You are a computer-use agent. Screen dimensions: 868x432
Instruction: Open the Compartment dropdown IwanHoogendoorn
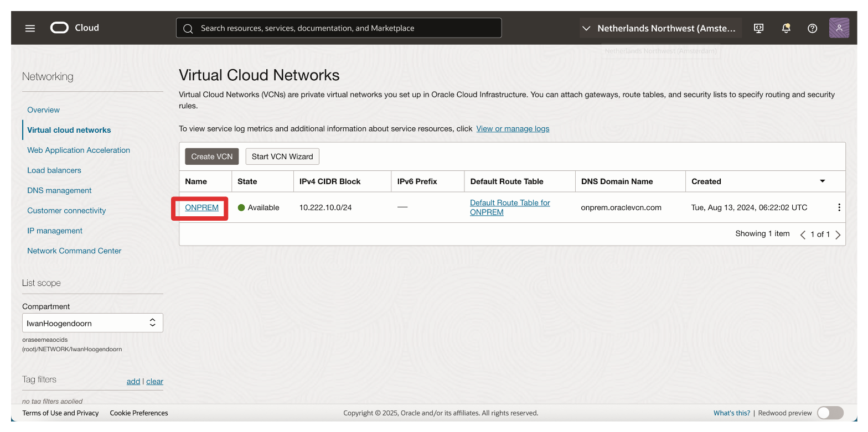pyautogui.click(x=92, y=323)
